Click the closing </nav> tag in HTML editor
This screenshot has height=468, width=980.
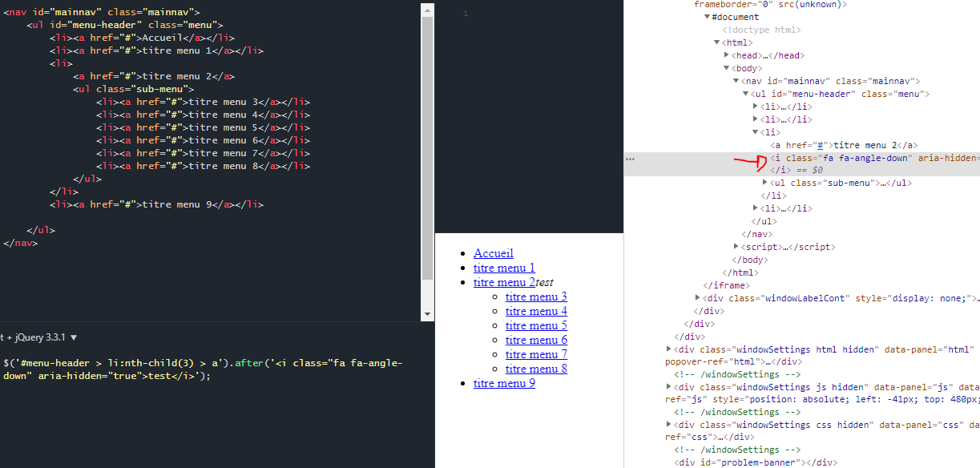click(x=20, y=243)
